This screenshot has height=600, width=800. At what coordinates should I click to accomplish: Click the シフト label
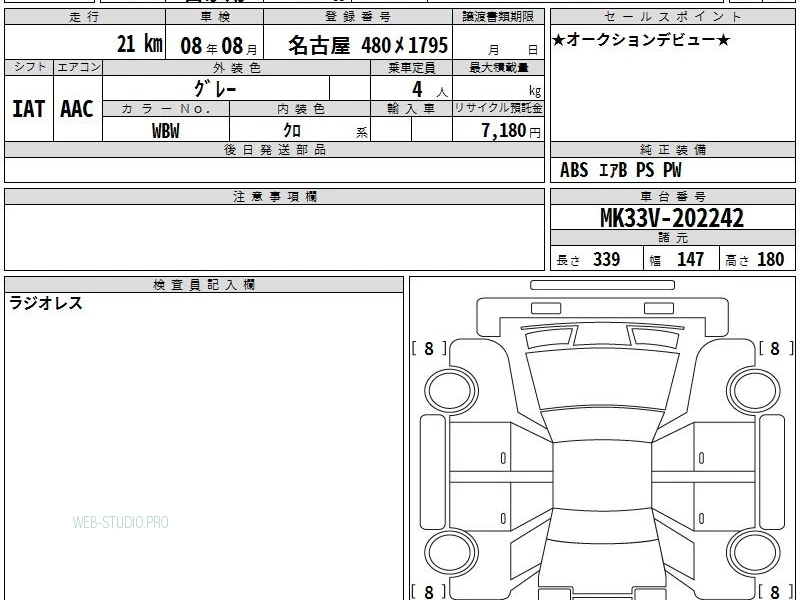tap(29, 67)
